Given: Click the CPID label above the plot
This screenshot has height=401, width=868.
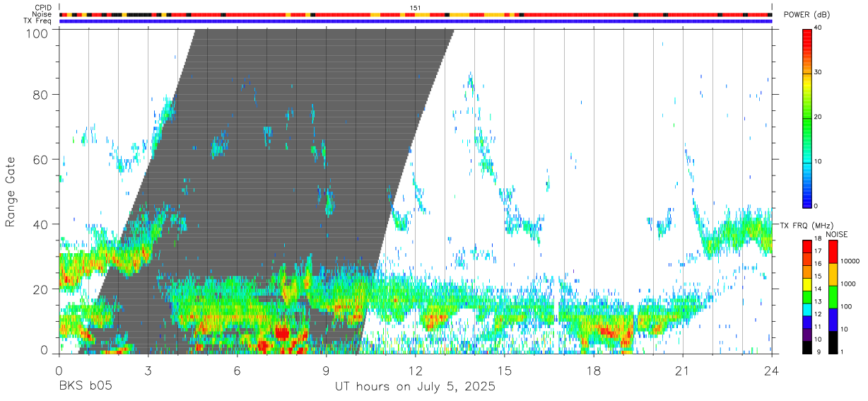Looking at the screenshot, I should pos(43,8).
